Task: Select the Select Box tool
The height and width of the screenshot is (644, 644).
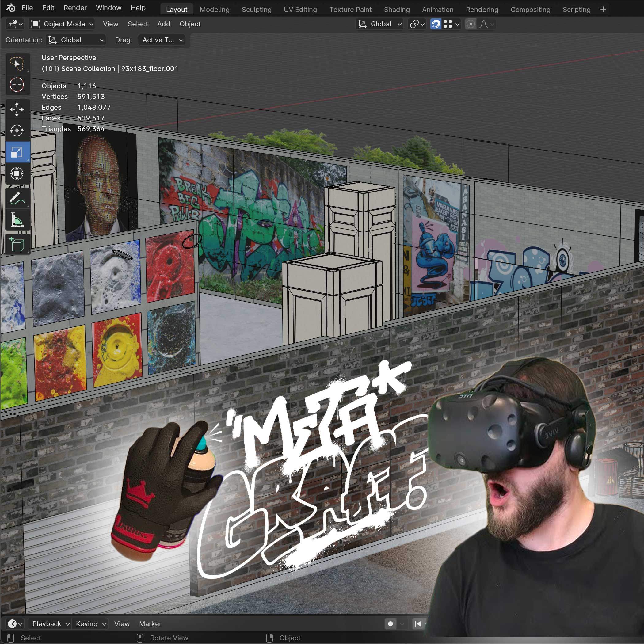Action: tap(17, 63)
